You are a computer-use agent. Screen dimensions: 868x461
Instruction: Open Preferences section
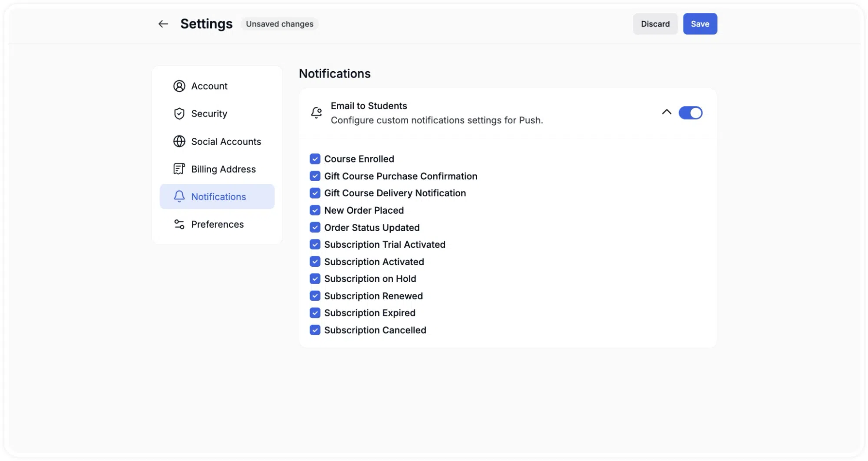pos(217,224)
